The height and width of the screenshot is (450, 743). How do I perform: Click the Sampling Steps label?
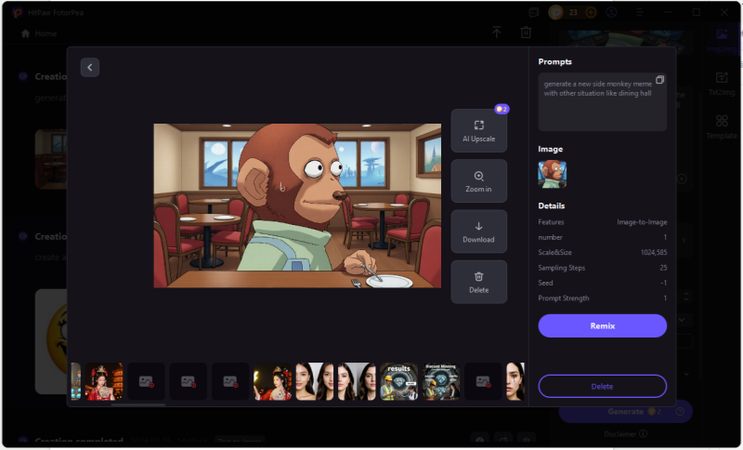[562, 268]
